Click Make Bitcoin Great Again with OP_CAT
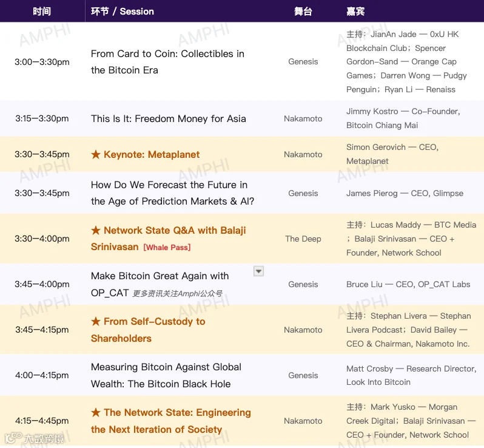Screen dimensions: 484x448 tap(160, 284)
